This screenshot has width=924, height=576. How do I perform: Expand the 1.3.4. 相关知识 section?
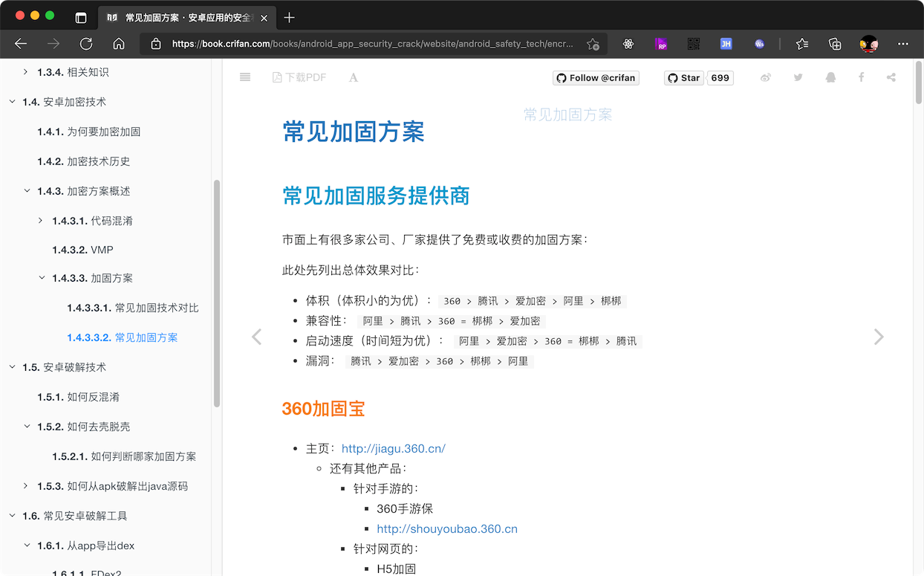pyautogui.click(x=26, y=72)
